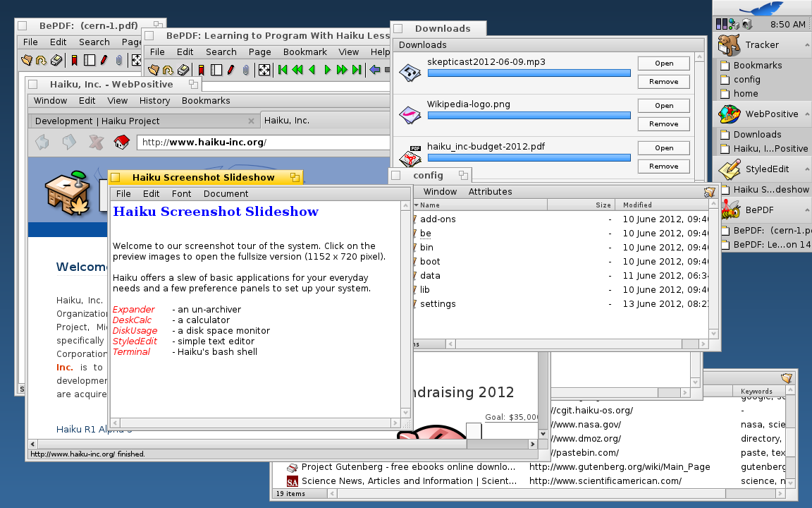The height and width of the screenshot is (508, 812).
Task: Toggle fullscreen in Learning to Program BePDF window
Action: tap(264, 70)
